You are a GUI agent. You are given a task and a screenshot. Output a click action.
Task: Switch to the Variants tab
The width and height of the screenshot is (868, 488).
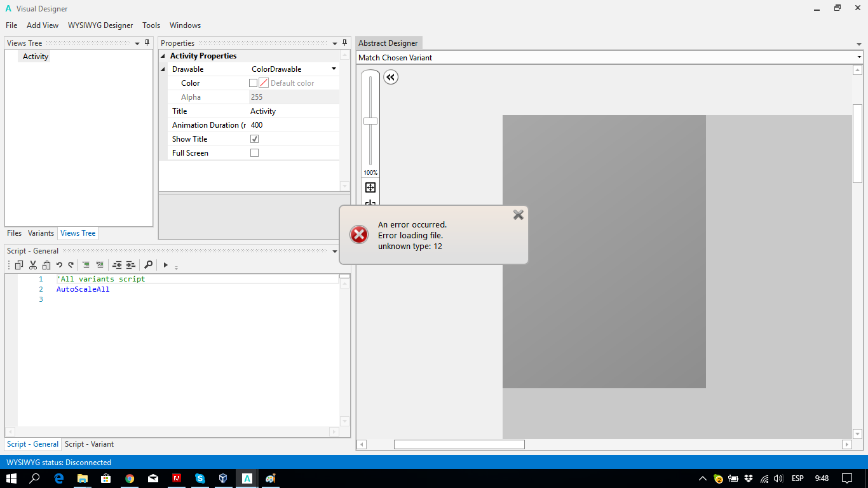[x=41, y=233]
